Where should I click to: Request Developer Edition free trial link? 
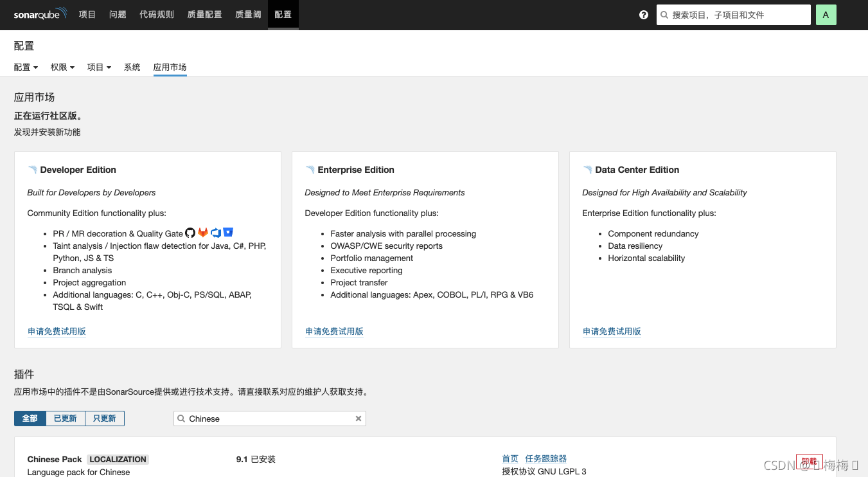click(x=57, y=331)
